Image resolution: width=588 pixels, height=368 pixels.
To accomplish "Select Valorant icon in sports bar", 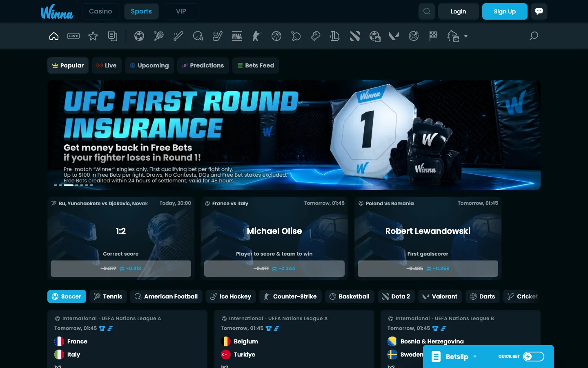I will (394, 36).
